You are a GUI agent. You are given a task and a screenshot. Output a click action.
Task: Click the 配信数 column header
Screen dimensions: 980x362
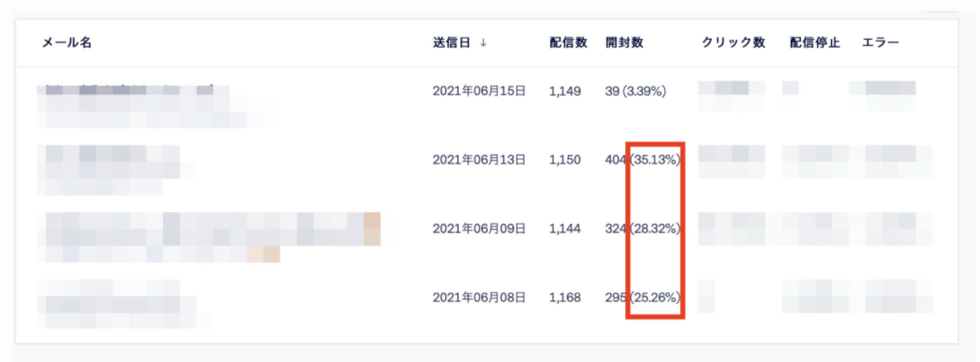568,43
